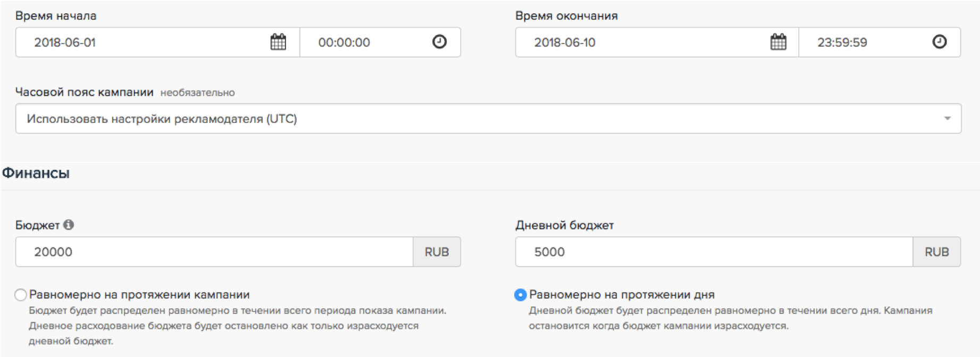Select the 'Равномерно на протяжении кампании' radio button
980x357 pixels.
click(21, 295)
